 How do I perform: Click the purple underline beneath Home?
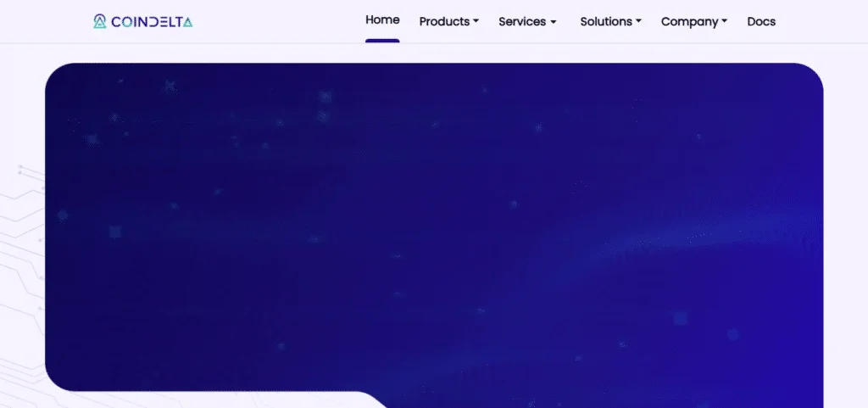(382, 40)
